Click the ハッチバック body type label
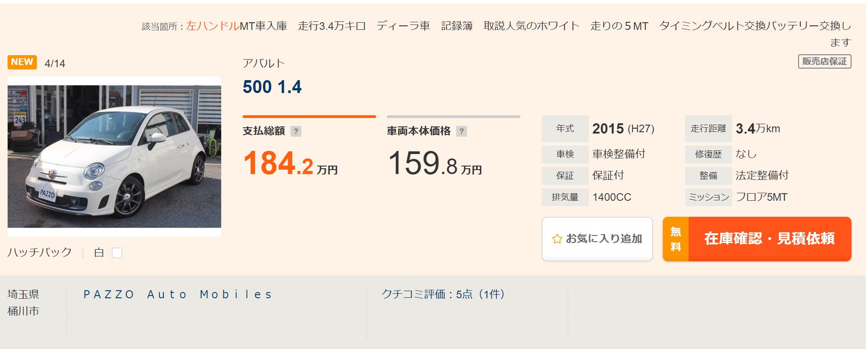The width and height of the screenshot is (868, 349). (x=40, y=252)
